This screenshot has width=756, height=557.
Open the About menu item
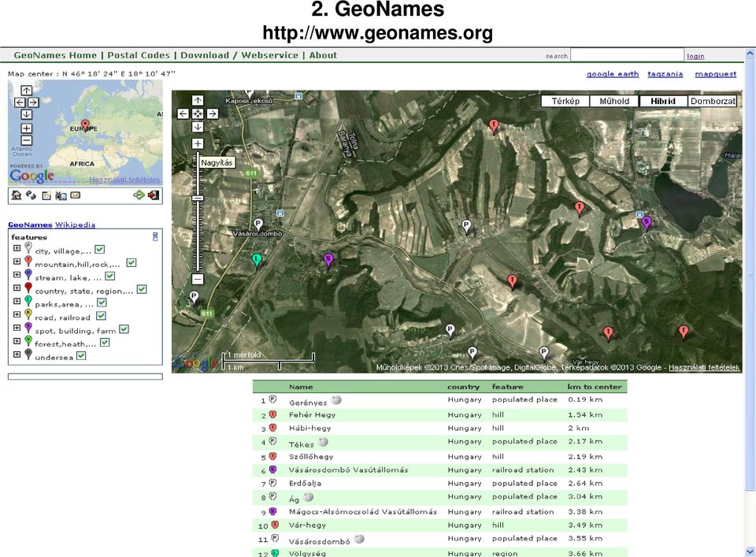coord(323,55)
